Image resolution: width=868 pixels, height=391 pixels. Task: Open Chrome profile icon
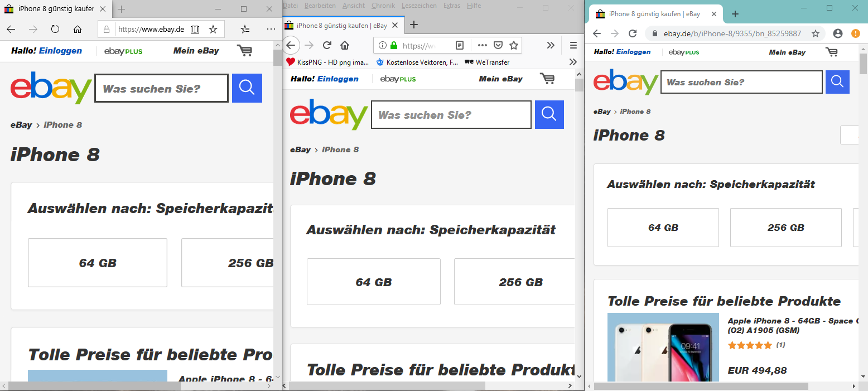[837, 33]
